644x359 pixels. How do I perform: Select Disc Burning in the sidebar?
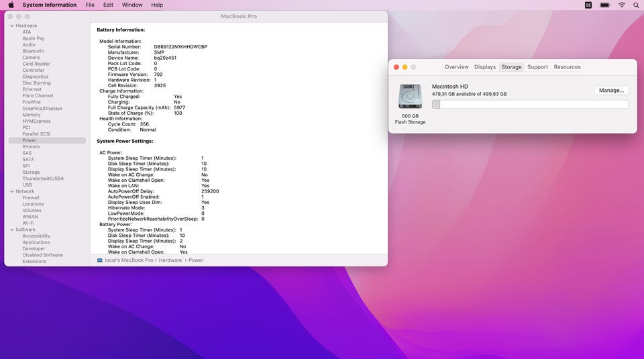pos(36,83)
